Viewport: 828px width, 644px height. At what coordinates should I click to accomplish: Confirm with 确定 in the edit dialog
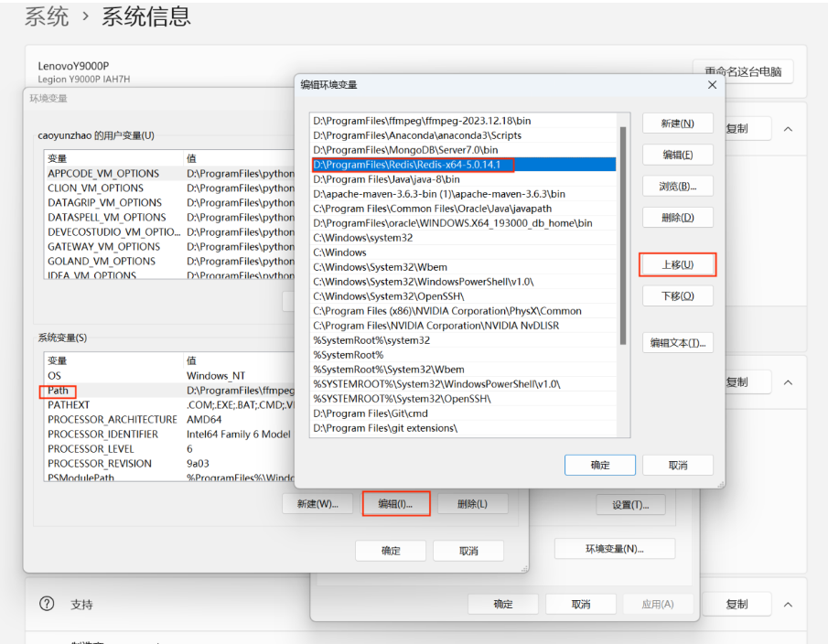[599, 465]
